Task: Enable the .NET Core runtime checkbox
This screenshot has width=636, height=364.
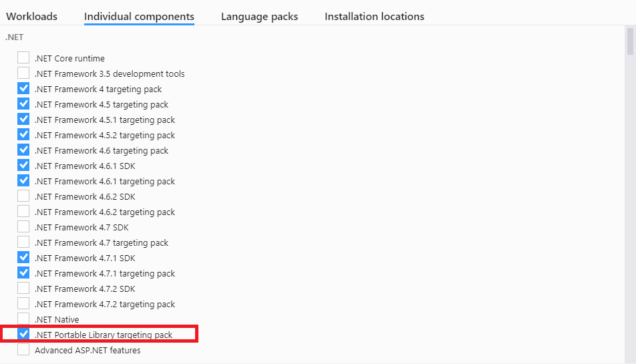Action: coord(23,58)
